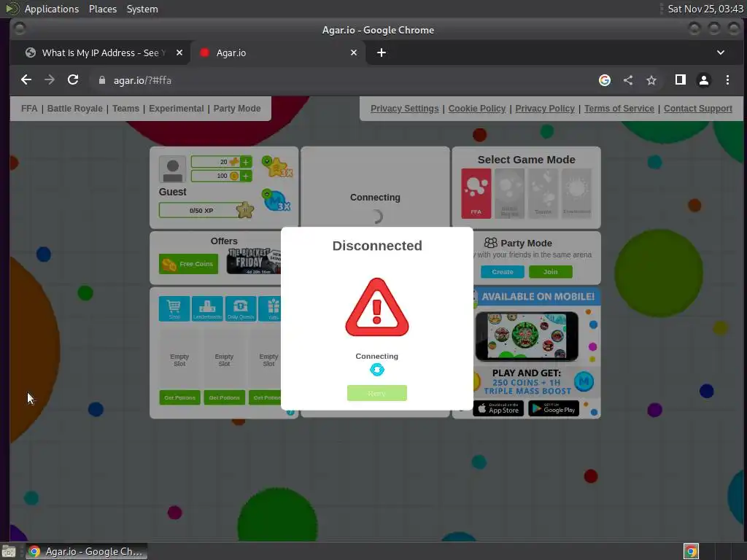Click the 0/50 XP progress bar

click(201, 211)
